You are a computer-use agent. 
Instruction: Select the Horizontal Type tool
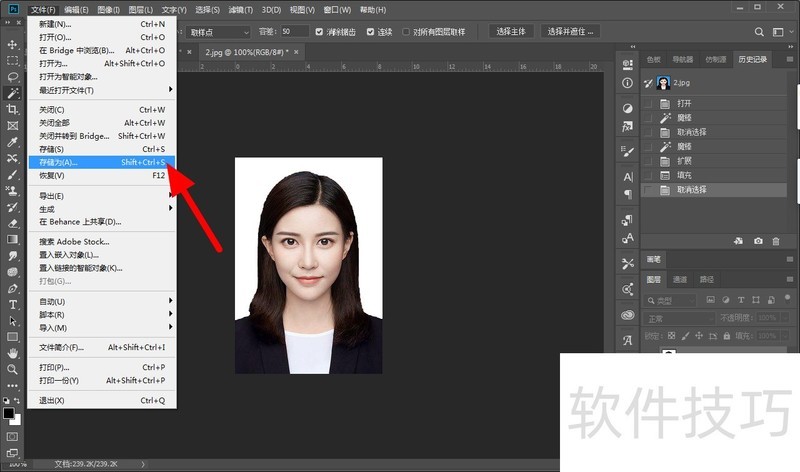pyautogui.click(x=13, y=304)
